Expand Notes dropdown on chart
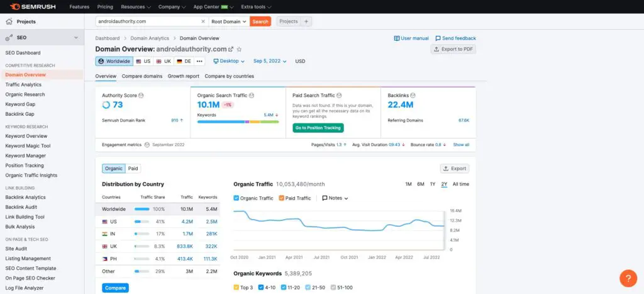Screen dimensions: 644x294 coord(335,198)
